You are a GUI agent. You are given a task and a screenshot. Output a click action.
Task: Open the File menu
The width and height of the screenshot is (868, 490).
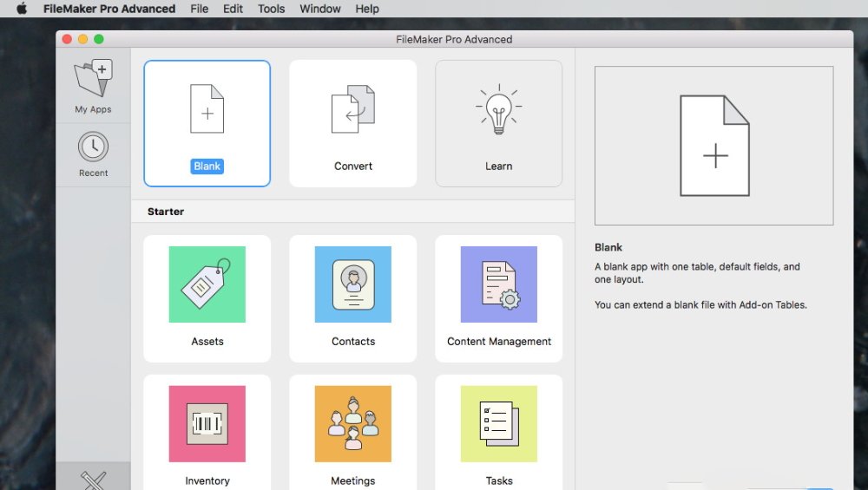point(199,9)
